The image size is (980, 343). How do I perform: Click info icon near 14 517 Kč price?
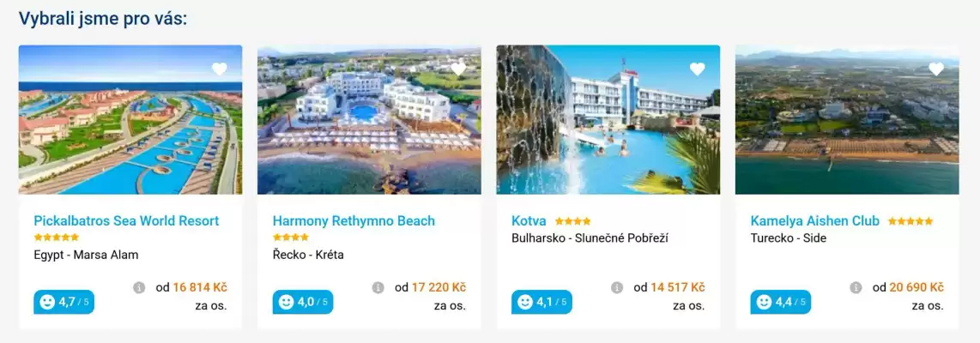click(x=617, y=287)
